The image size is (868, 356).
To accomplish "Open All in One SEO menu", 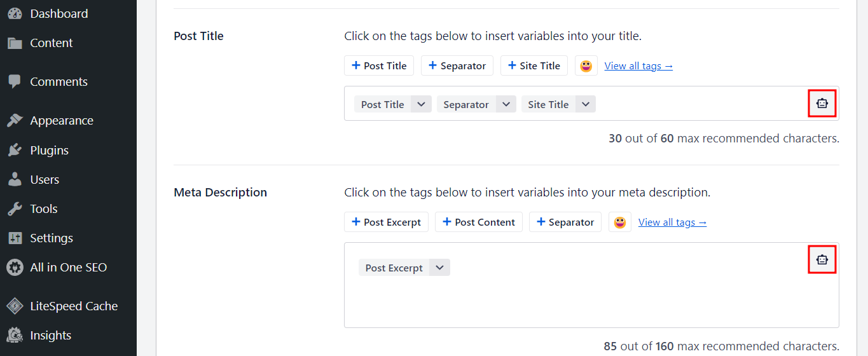I will [68, 268].
